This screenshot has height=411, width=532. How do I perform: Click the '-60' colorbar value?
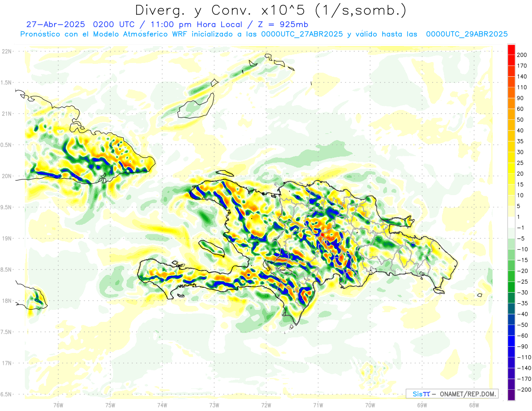tap(523, 336)
